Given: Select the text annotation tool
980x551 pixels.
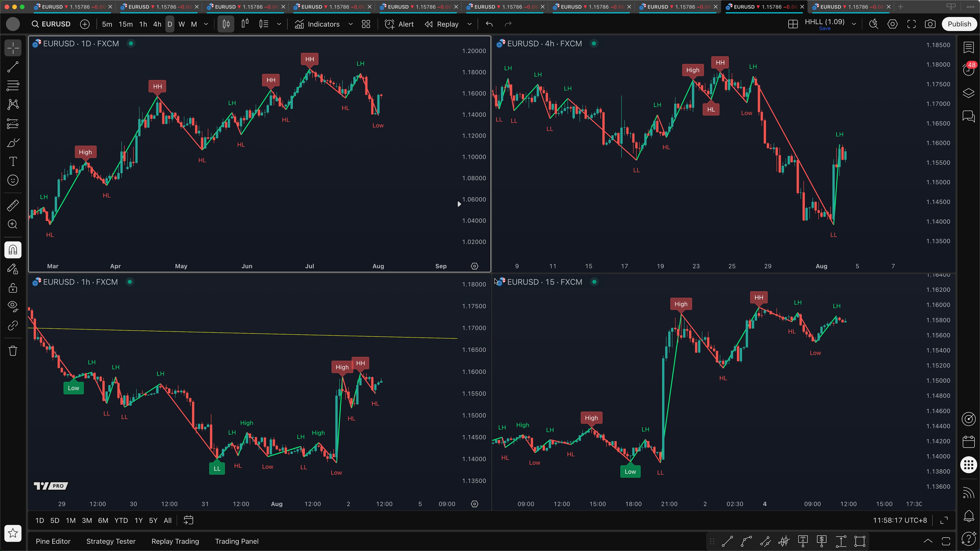Looking at the screenshot, I should pyautogui.click(x=13, y=161).
